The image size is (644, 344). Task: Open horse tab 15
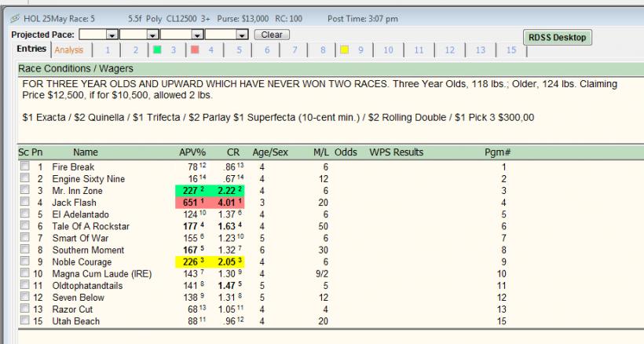coord(511,50)
